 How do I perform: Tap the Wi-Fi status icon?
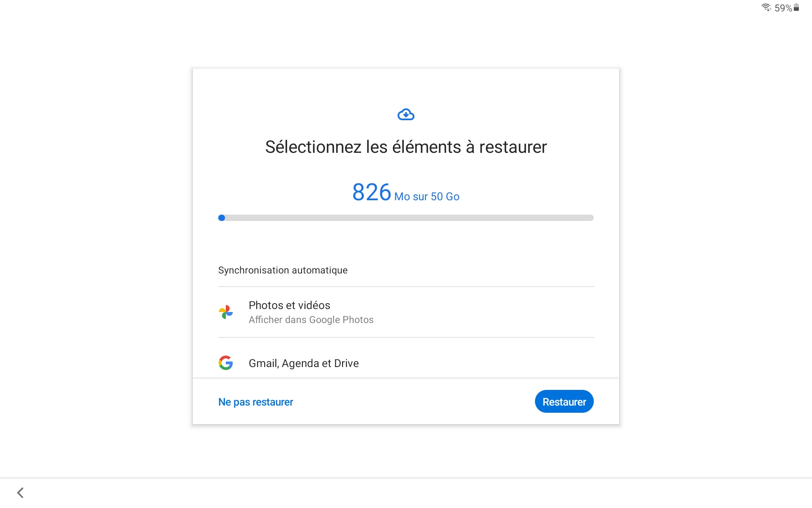(x=766, y=8)
